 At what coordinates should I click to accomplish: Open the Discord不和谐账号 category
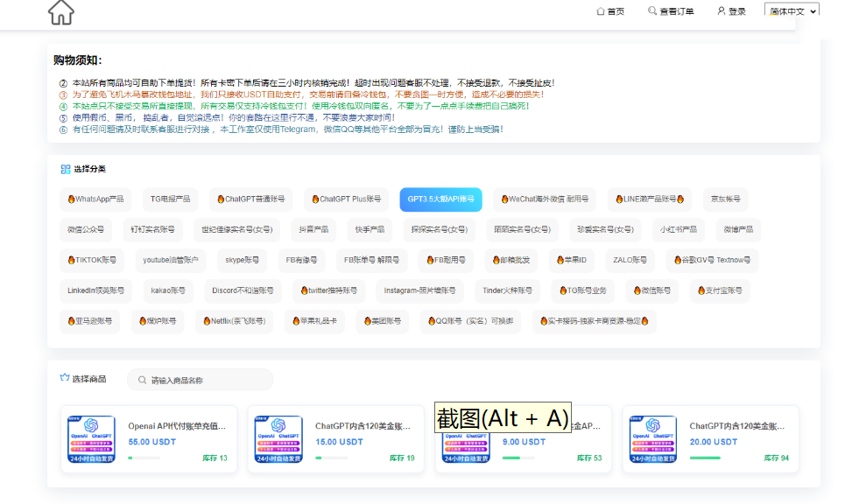click(x=243, y=291)
